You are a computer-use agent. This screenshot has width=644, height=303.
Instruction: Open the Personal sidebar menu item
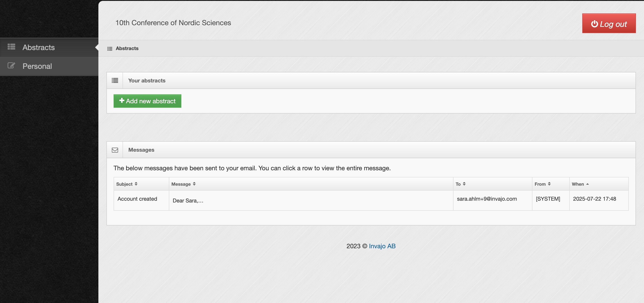pos(37,66)
